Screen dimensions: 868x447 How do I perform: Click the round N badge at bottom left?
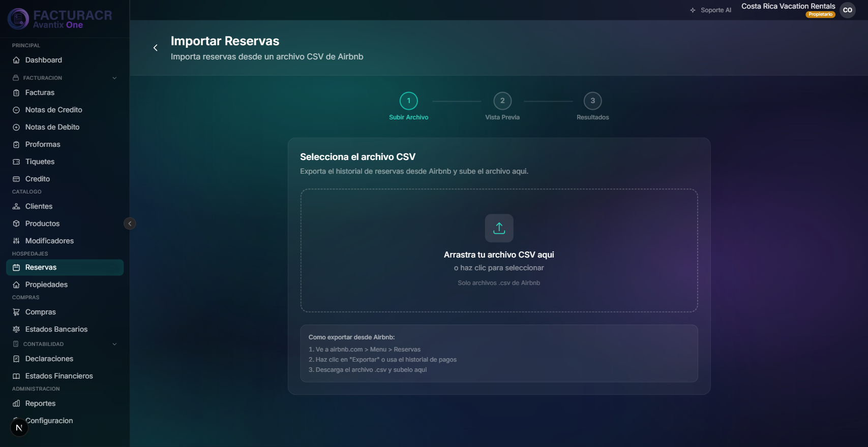pos(19,428)
